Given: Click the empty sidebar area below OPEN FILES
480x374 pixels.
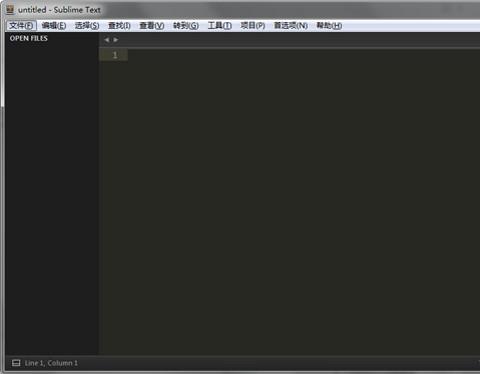Looking at the screenshot, I should (x=52, y=200).
